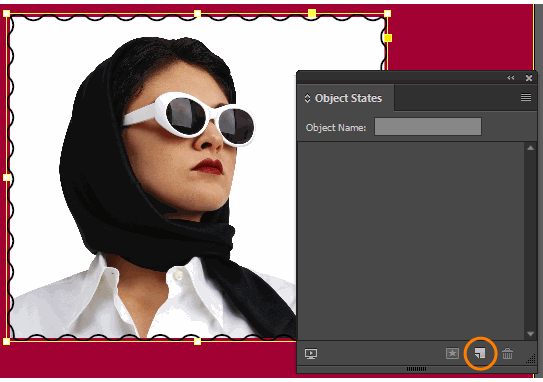Viewport: 543px width, 382px height.
Task: Click the Paste Into State star icon
Action: click(x=452, y=354)
